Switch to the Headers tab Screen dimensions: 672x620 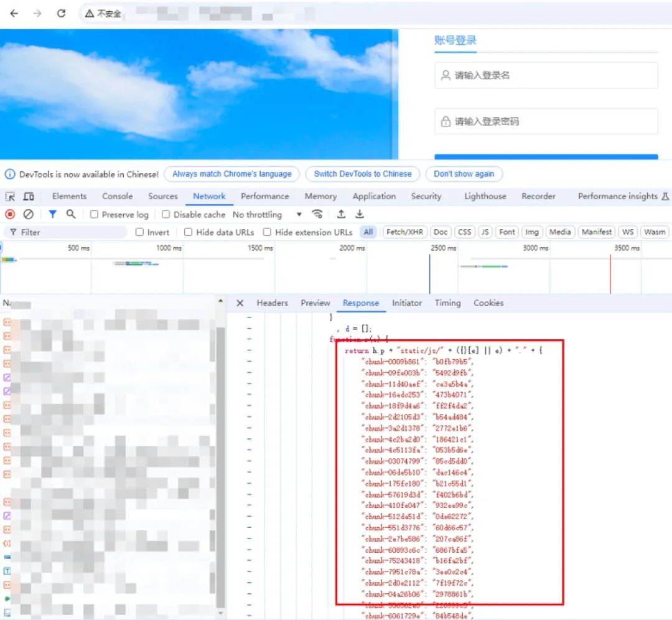(x=272, y=303)
